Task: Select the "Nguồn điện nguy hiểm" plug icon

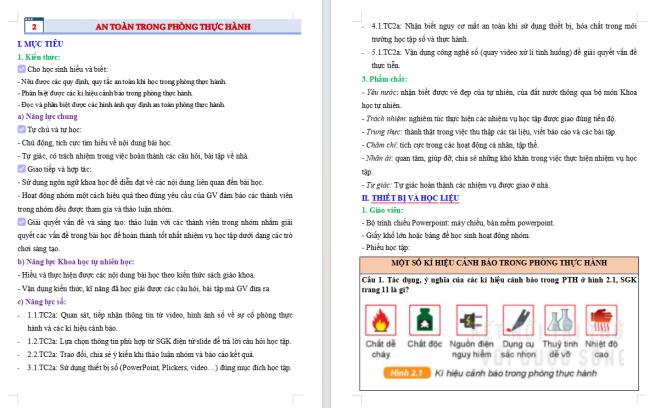Action: click(x=471, y=320)
